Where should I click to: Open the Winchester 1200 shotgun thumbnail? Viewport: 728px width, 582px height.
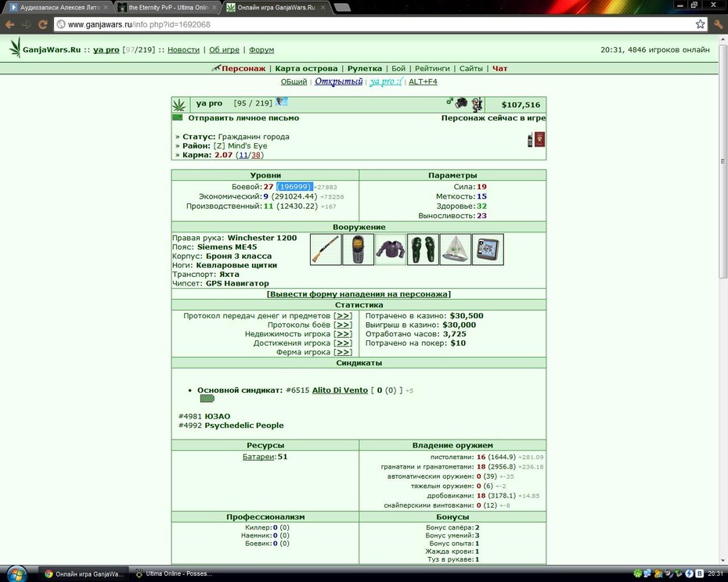tap(326, 250)
